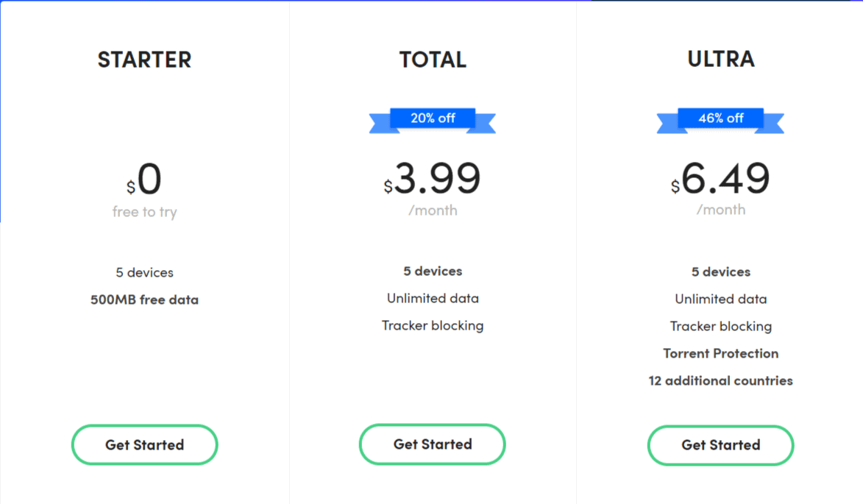Click 12 additional countries feature text
863x504 pixels.
pos(721,380)
